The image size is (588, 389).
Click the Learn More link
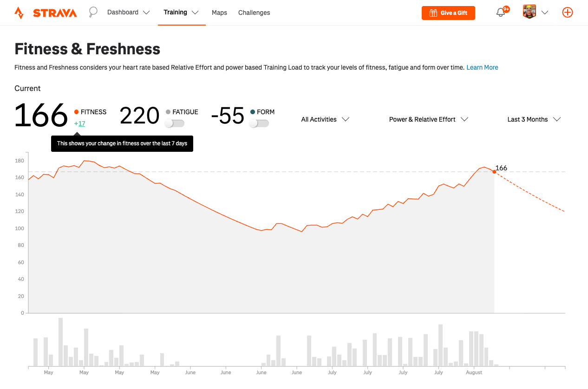[x=482, y=67]
